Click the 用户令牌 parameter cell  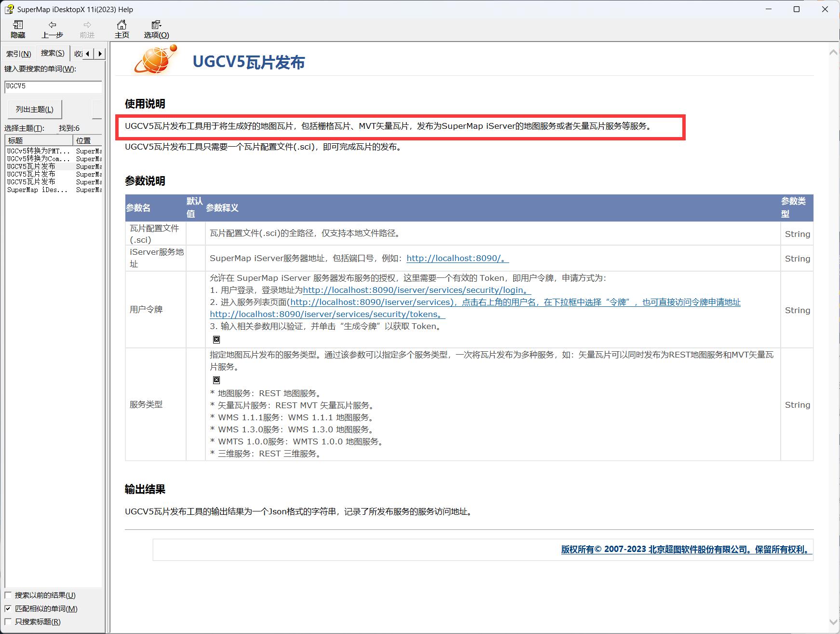155,309
